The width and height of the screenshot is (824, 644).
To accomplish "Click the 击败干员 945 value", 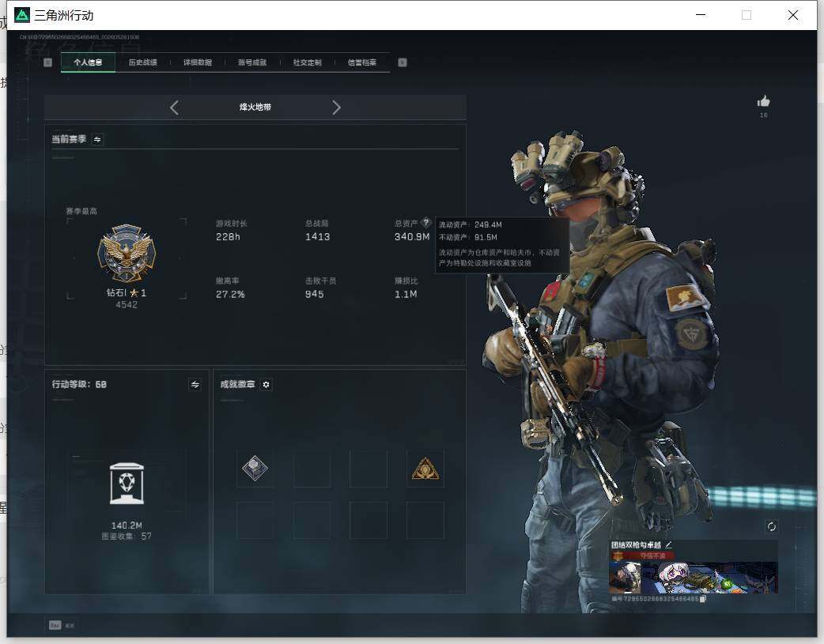I will tap(314, 294).
